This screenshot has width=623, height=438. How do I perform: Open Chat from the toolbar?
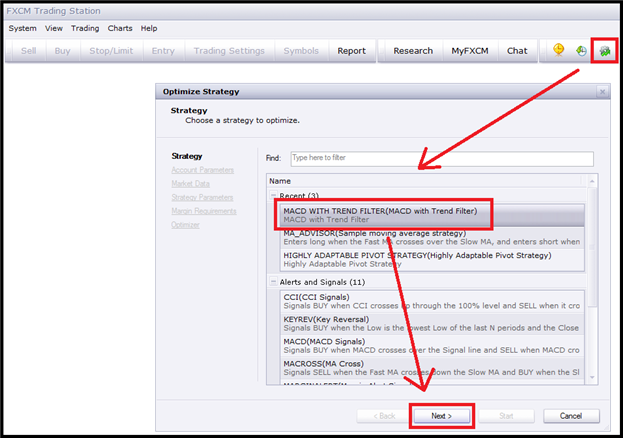[x=517, y=51]
